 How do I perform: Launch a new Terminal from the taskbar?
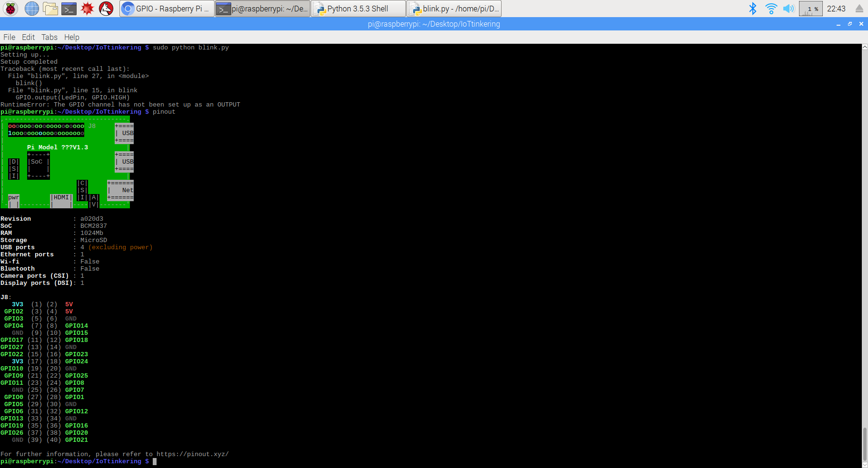69,8
